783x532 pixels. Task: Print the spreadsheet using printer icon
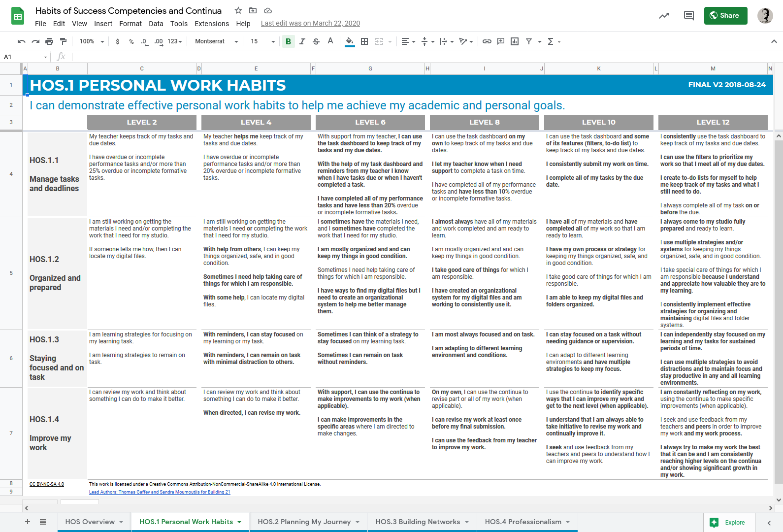pyautogui.click(x=49, y=41)
